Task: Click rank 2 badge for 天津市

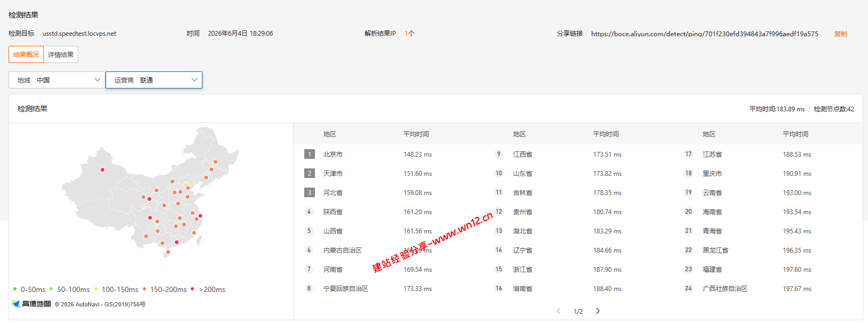Action: 310,173
